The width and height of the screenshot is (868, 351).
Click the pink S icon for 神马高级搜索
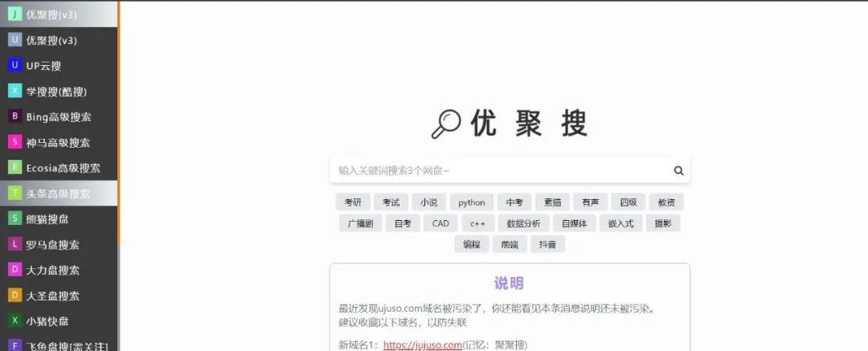[x=14, y=142]
